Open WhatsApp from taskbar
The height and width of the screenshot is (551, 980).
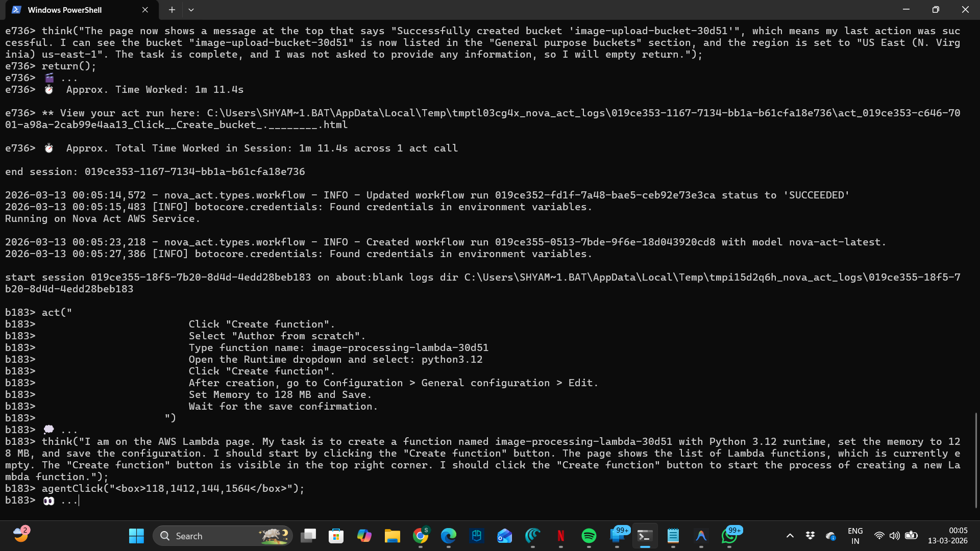729,536
